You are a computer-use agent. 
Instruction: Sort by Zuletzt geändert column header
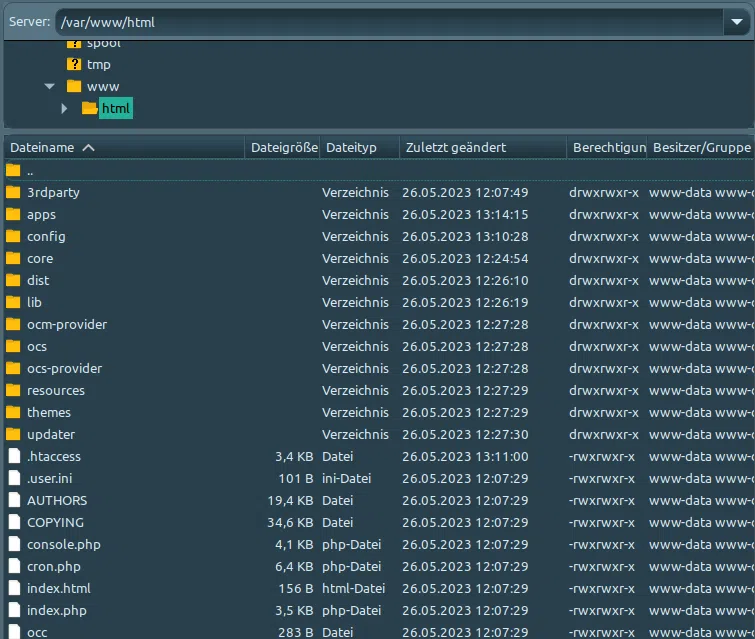[x=483, y=147]
